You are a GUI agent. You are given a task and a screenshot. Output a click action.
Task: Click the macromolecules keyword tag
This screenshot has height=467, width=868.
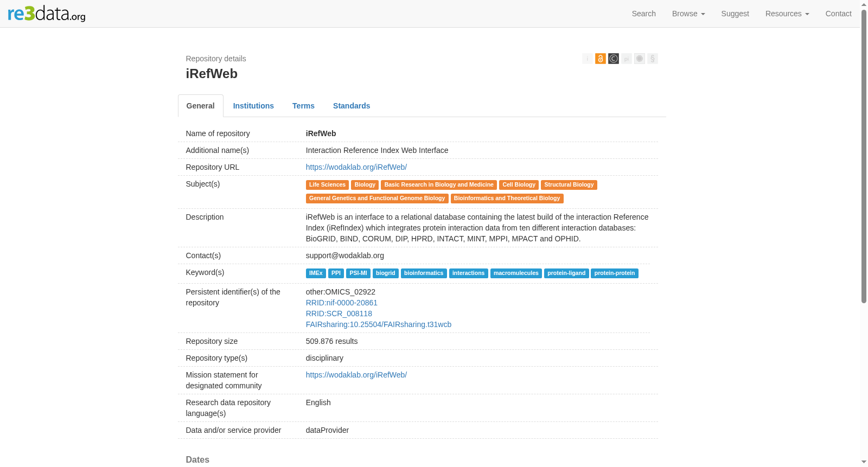pyautogui.click(x=516, y=273)
